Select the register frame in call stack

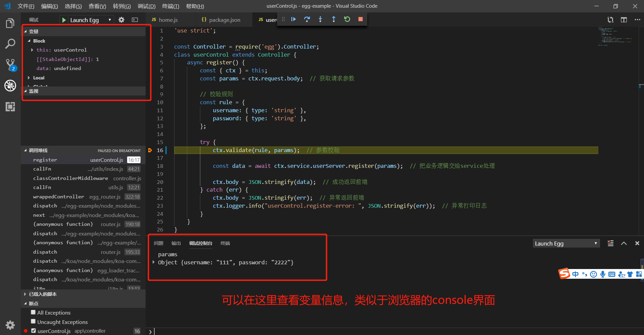click(x=45, y=160)
